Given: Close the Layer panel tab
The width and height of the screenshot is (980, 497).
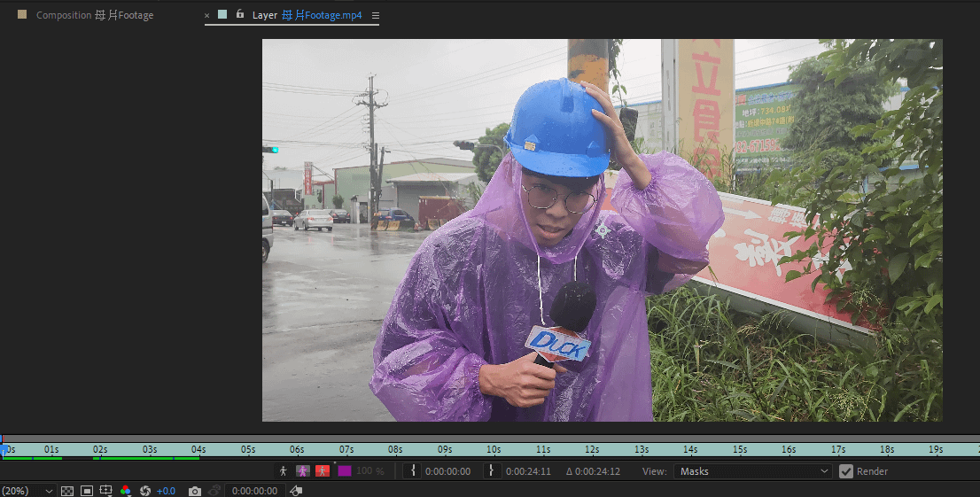Looking at the screenshot, I should tap(207, 15).
